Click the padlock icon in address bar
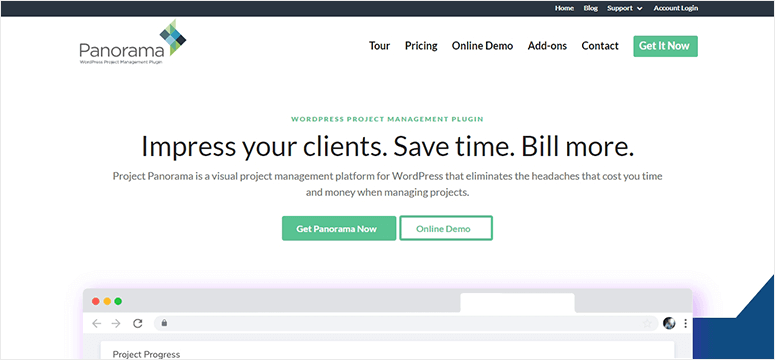The image size is (775, 360). (164, 323)
